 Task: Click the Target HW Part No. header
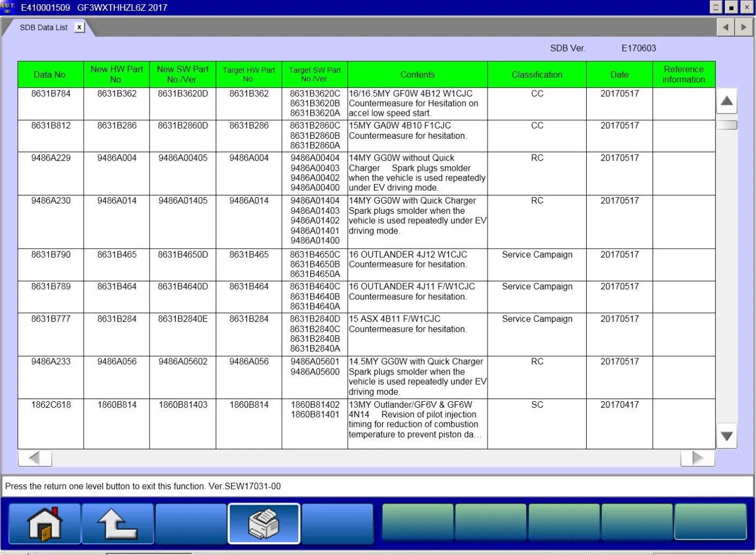[x=249, y=74]
